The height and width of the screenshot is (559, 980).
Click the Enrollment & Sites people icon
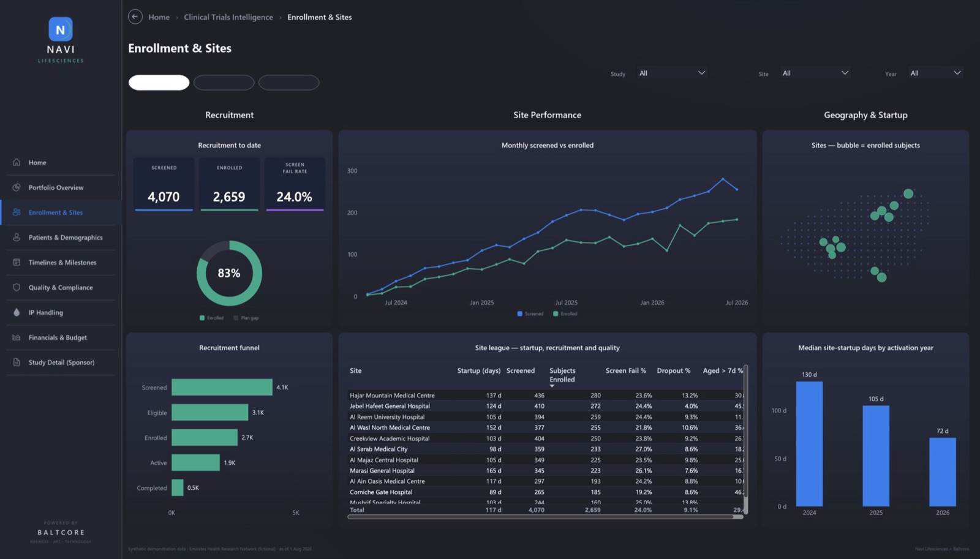[x=17, y=212]
